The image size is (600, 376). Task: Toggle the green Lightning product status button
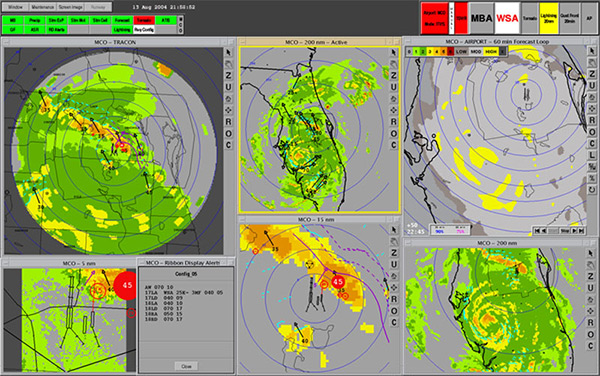click(122, 29)
